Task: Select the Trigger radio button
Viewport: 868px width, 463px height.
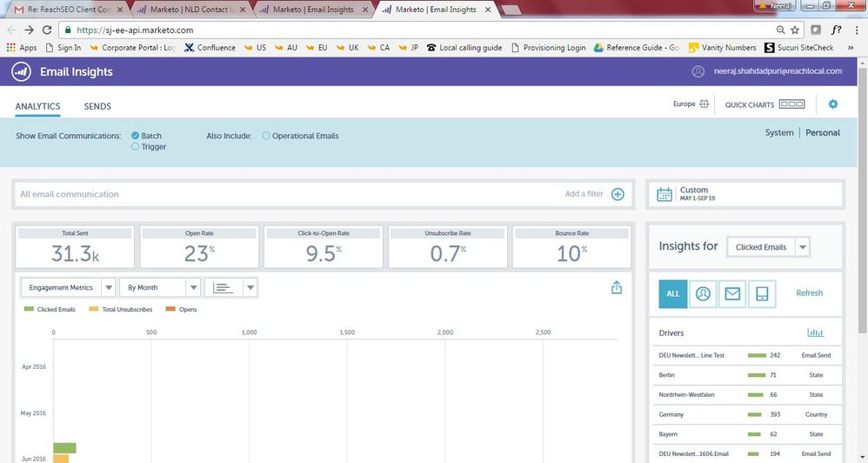Action: (135, 147)
